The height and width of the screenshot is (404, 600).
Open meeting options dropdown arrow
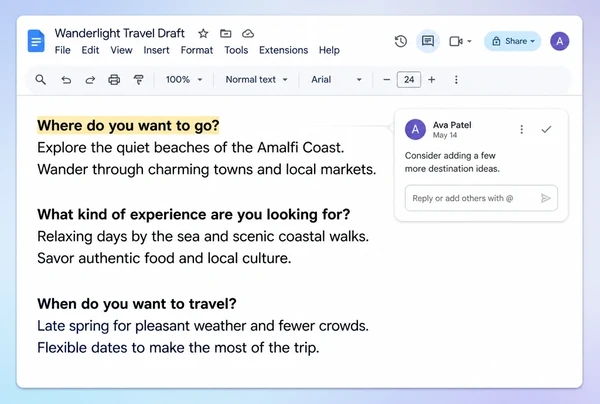click(470, 41)
